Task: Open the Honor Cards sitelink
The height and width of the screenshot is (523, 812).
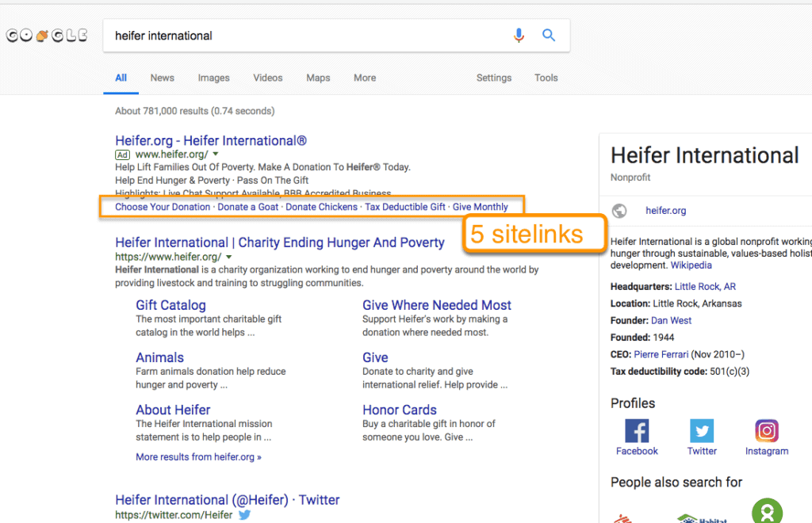Action: click(400, 410)
